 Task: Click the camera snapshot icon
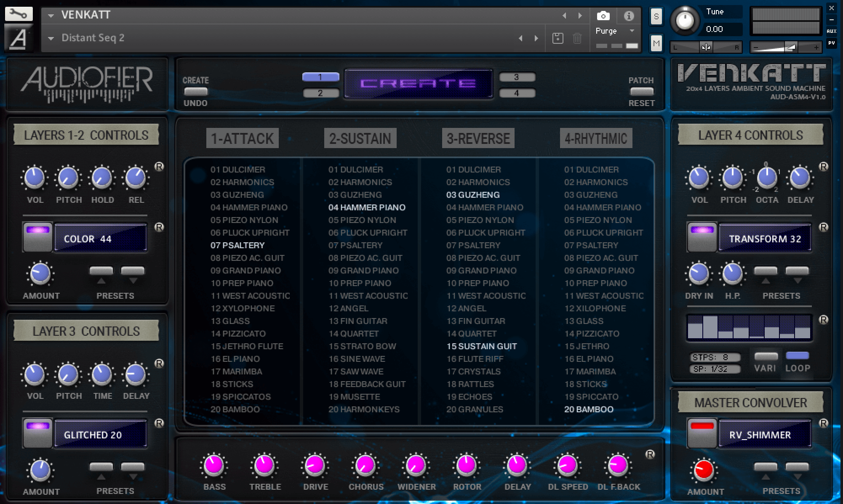click(x=603, y=16)
